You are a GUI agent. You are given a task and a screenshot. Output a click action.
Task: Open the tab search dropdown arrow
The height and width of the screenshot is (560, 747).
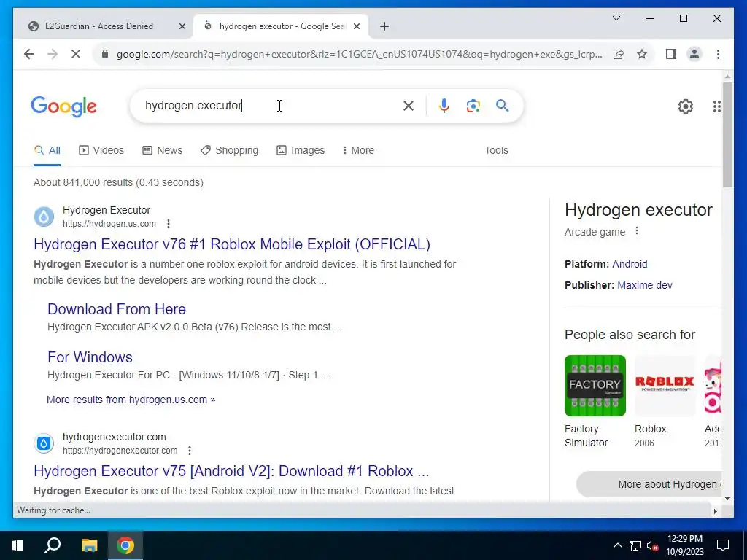(x=616, y=18)
